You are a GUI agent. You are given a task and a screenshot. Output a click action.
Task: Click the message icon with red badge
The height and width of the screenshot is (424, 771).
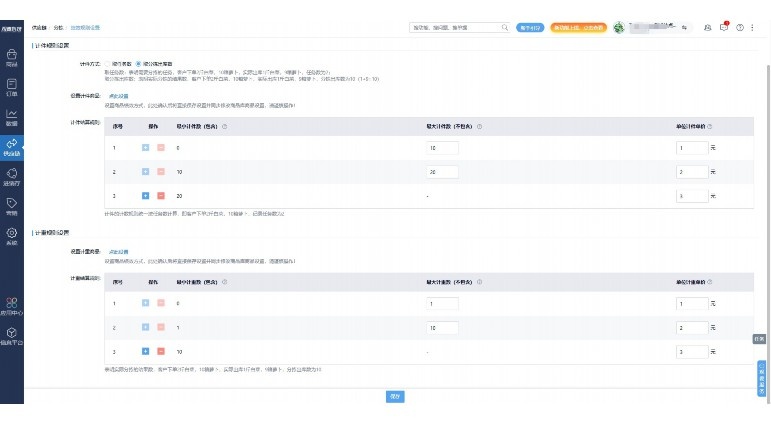click(724, 28)
